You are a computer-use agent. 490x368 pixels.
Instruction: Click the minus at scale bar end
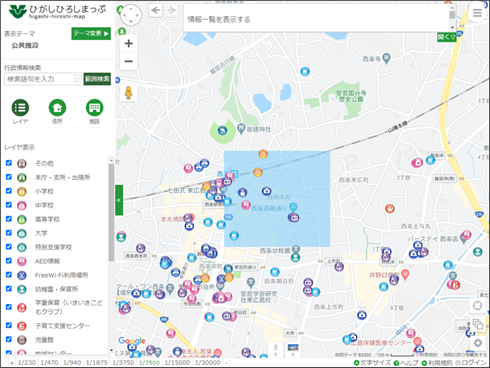(226, 363)
